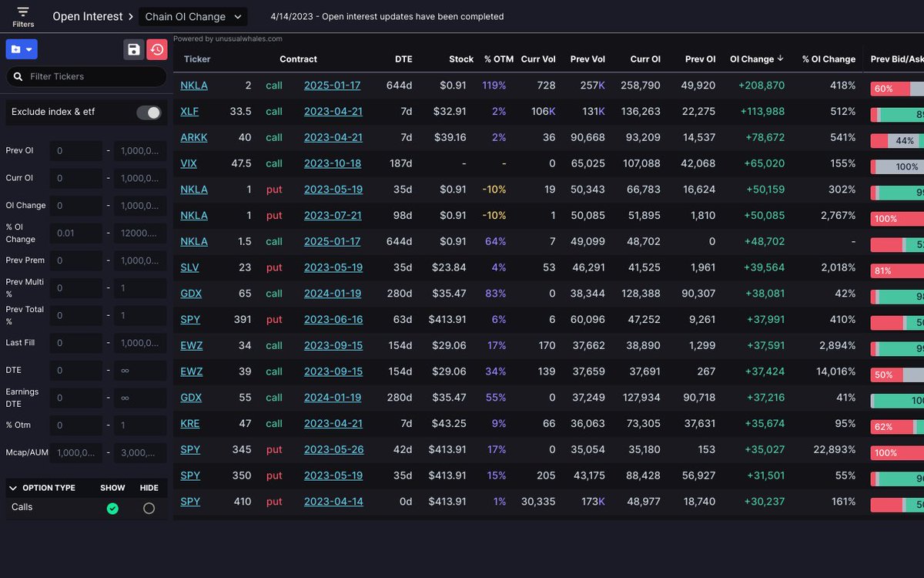Open the blue folder dropdown button
Image resolution: width=924 pixels, height=578 pixels.
[22, 49]
